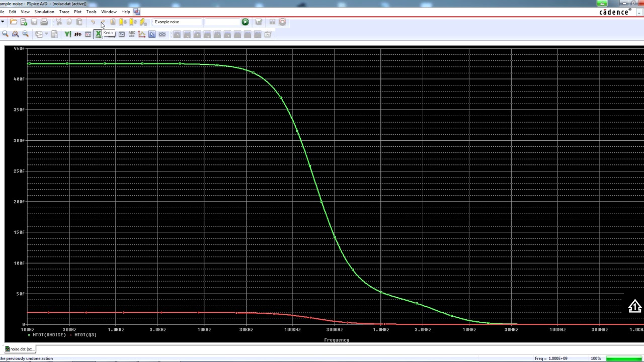Open the Window menu
Image resolution: width=644 pixels, height=362 pixels.
click(x=109, y=12)
